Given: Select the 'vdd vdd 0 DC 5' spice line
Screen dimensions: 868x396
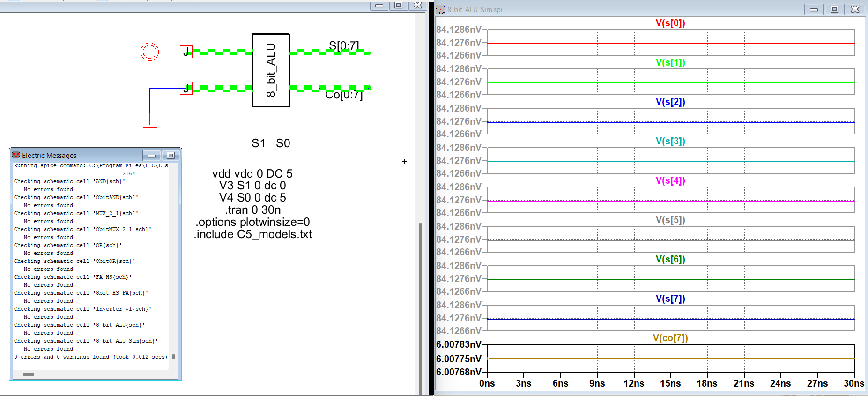Looking at the screenshot, I should pos(252,174).
